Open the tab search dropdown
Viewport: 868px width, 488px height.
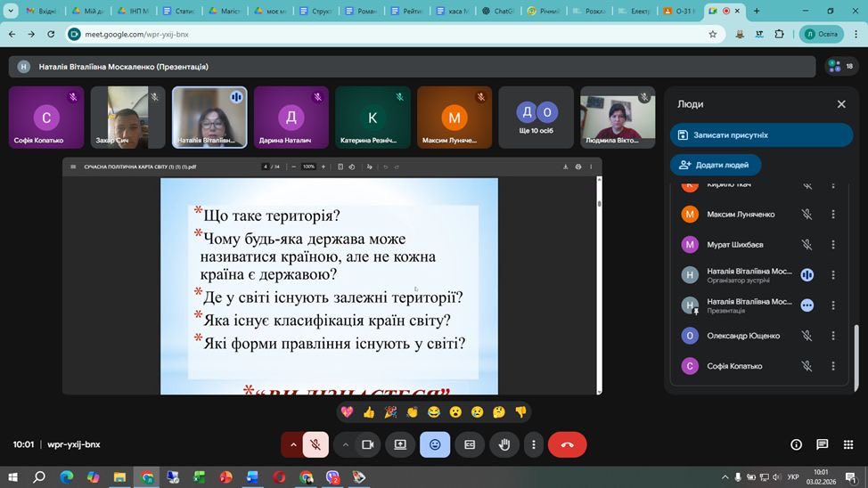click(11, 11)
